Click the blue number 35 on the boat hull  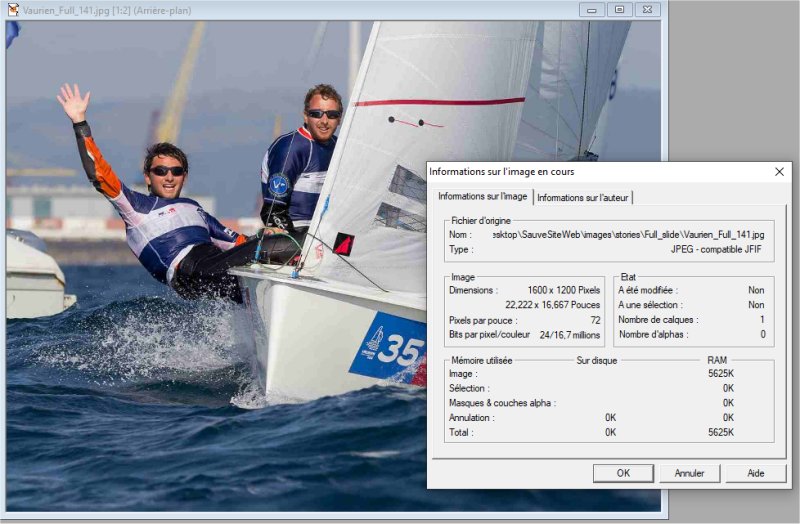[405, 350]
